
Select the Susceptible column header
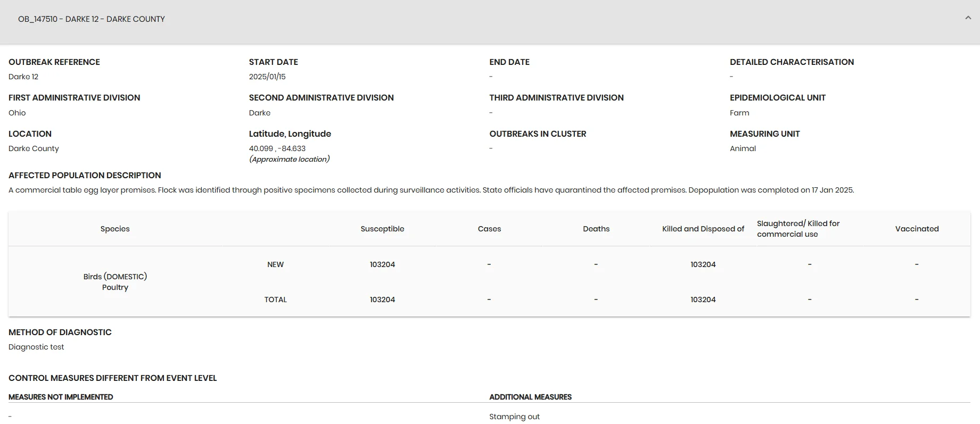point(382,229)
